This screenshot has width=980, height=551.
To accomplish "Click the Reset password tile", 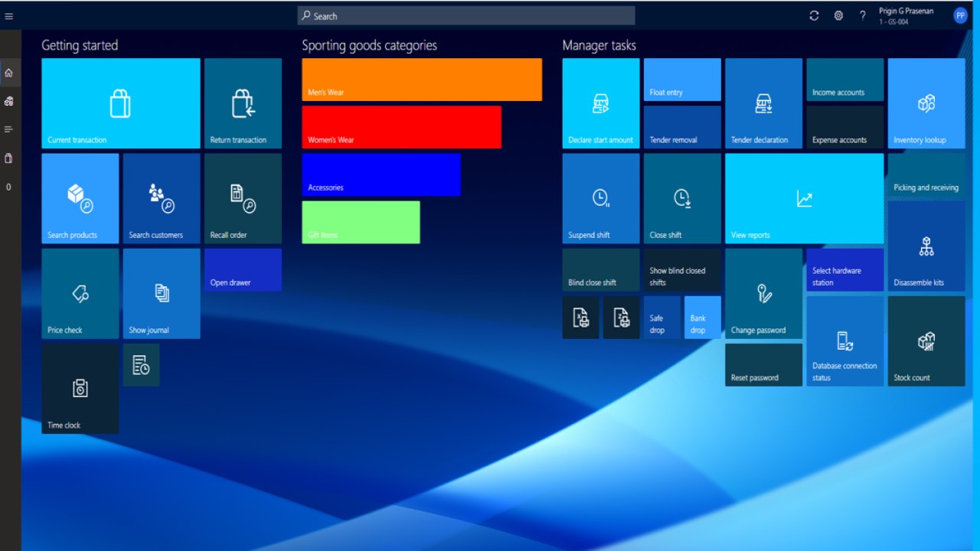I will click(763, 364).
